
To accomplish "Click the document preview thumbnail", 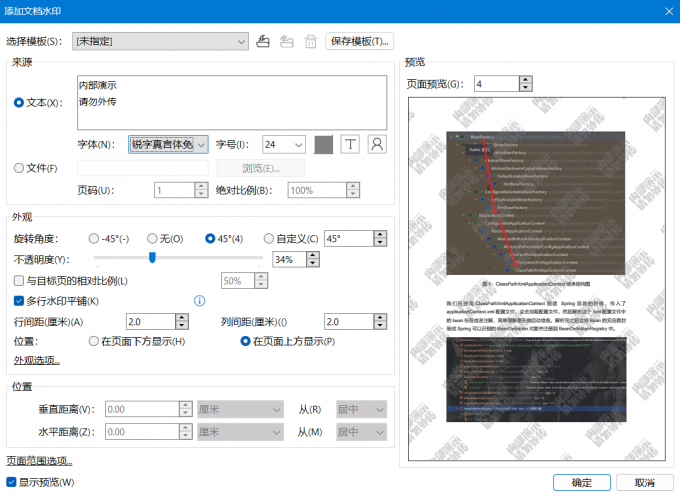I will (x=536, y=279).
